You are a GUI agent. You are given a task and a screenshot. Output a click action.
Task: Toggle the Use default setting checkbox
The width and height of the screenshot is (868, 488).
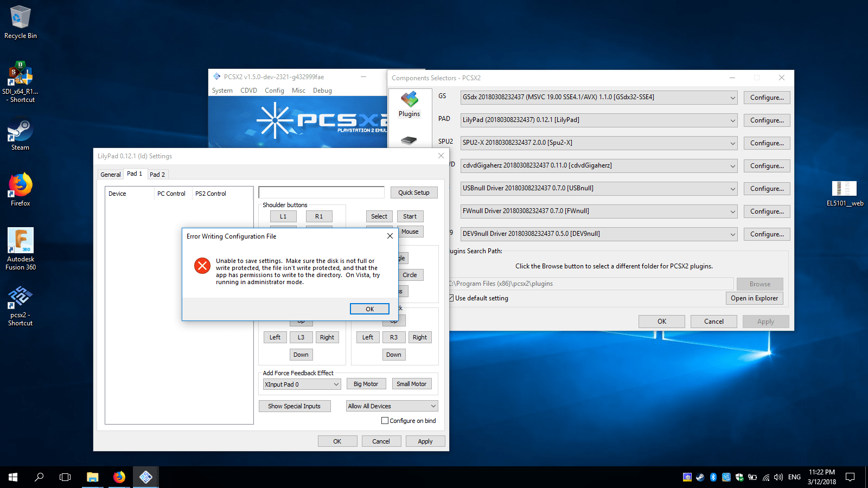[x=451, y=298]
